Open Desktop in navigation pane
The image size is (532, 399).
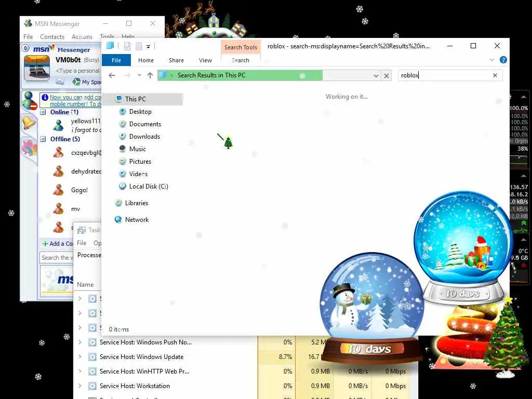pyautogui.click(x=140, y=112)
